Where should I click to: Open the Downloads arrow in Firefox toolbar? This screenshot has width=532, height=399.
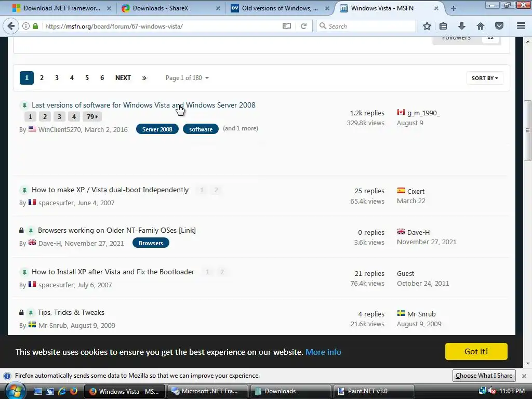click(x=462, y=26)
